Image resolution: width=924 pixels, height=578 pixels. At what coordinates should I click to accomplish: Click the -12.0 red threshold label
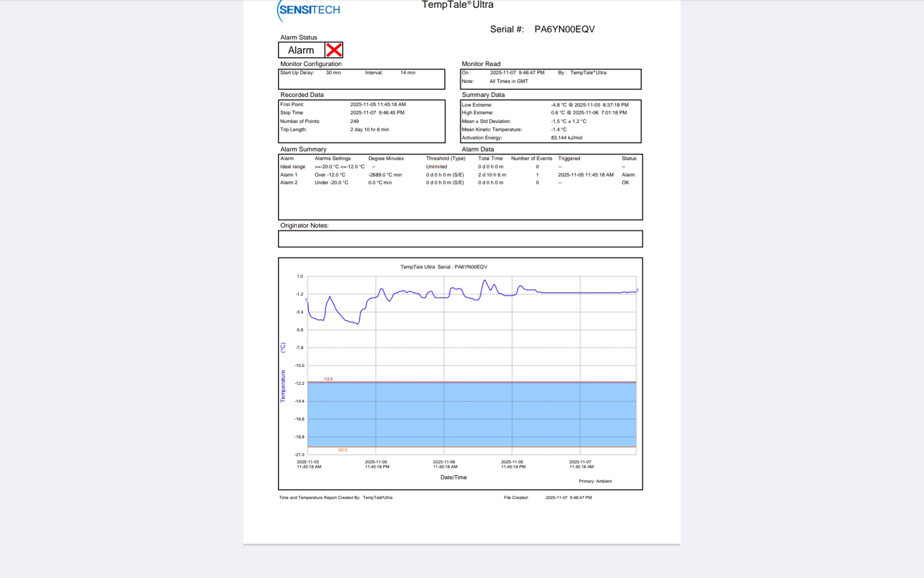[328, 379]
